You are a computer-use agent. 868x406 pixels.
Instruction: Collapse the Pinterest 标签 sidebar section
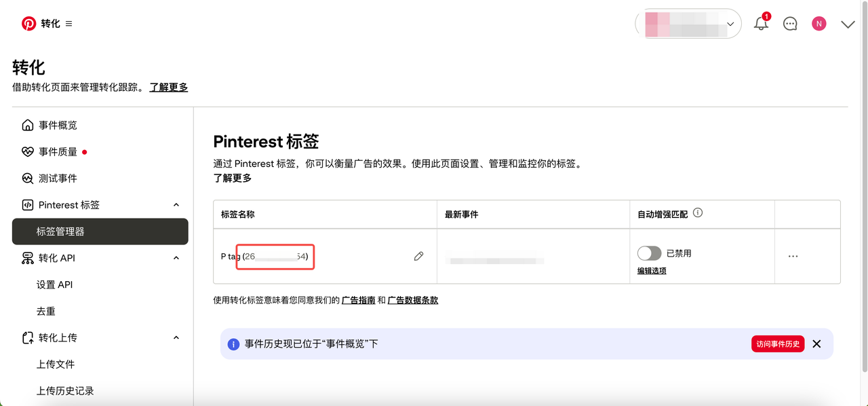pos(176,205)
